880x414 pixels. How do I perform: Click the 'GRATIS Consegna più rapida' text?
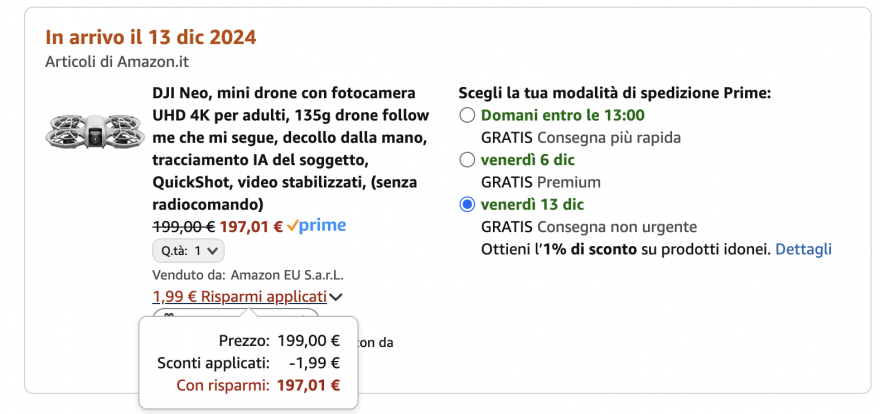tap(581, 137)
